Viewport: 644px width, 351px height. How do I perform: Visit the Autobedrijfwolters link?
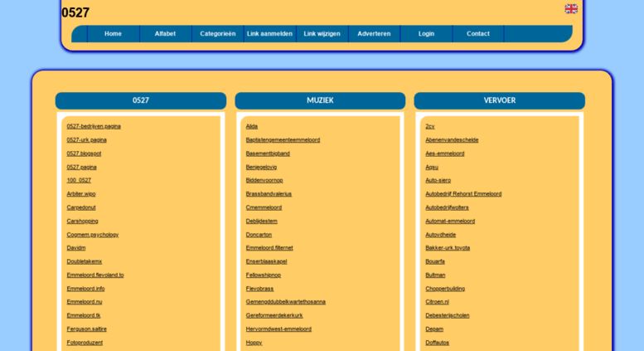click(x=448, y=207)
